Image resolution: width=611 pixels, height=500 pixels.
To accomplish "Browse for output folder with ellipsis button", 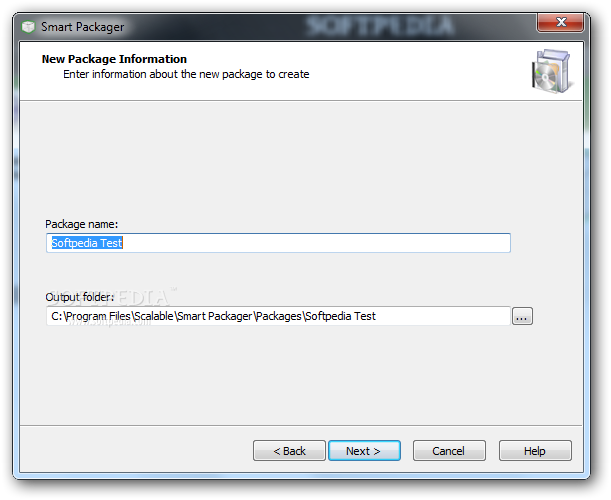I will (522, 316).
